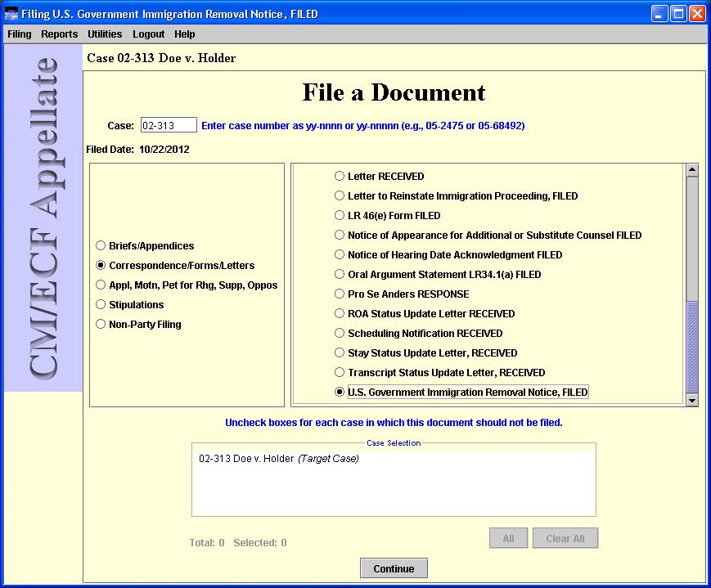Viewport: 711px width, 588px height.
Task: Select the 02-313 Doe v. Holder target case row
Action: [279, 458]
